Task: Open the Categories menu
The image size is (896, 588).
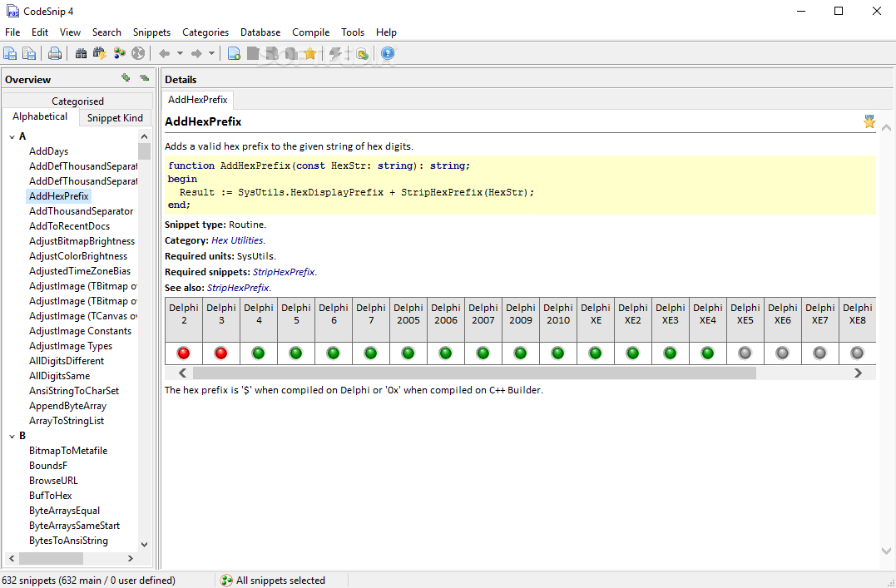Action: tap(205, 32)
